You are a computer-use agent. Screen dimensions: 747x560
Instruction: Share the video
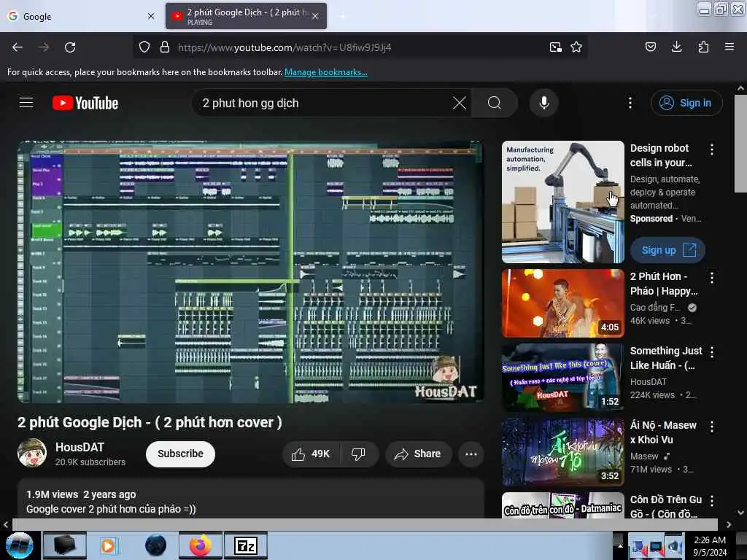pyautogui.click(x=418, y=454)
